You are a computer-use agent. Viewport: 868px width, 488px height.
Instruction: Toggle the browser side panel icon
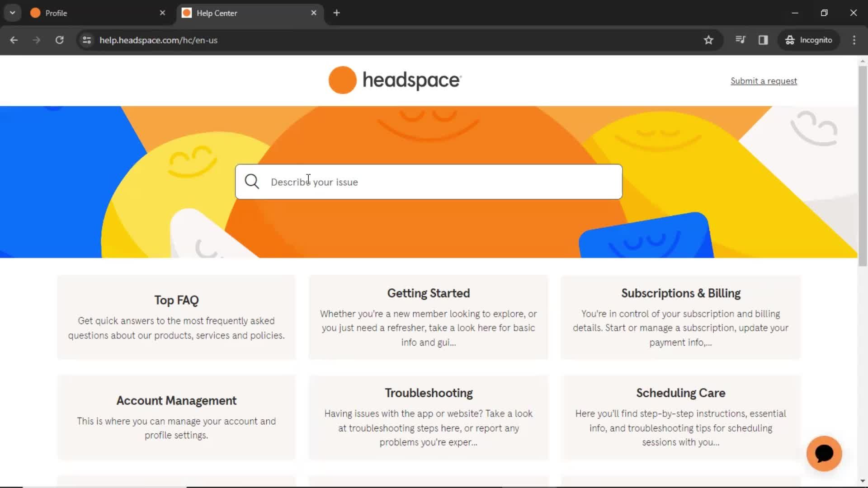point(763,40)
